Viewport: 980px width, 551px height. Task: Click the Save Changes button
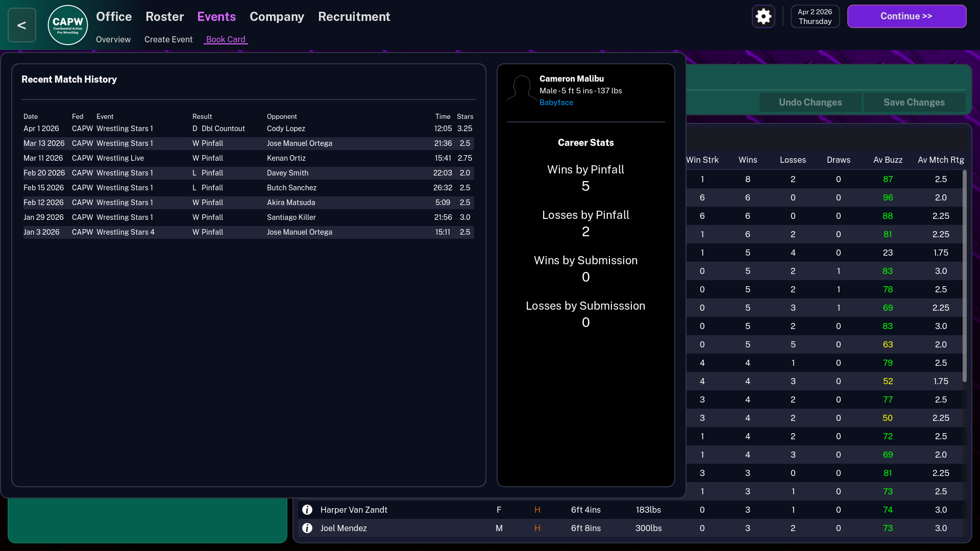point(914,102)
